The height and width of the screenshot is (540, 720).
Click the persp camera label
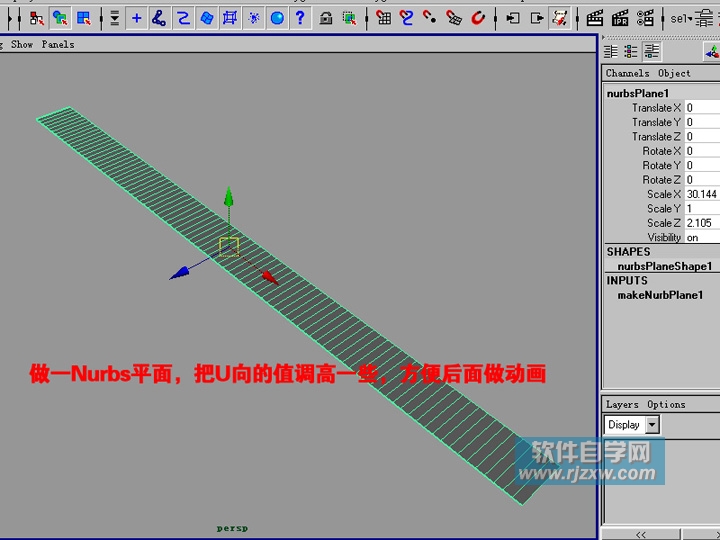(x=232, y=529)
